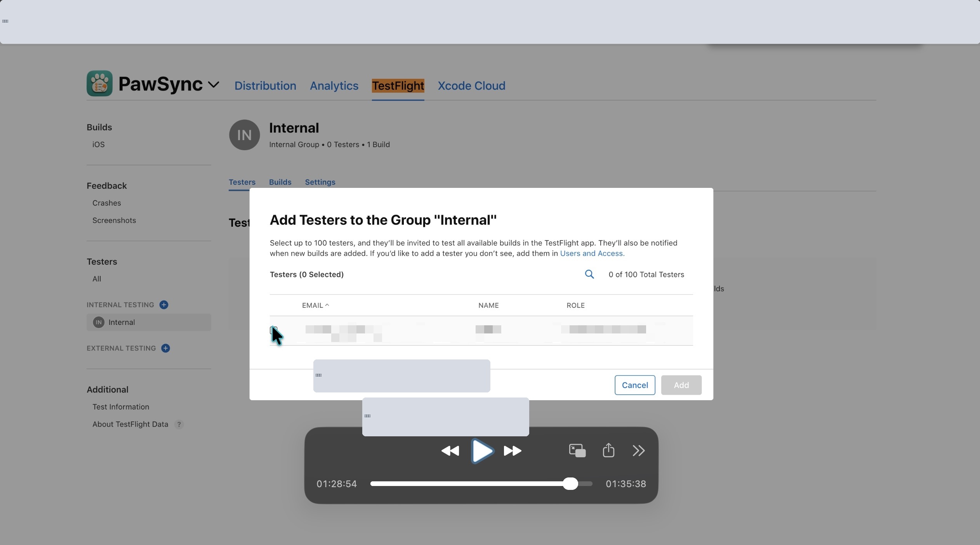Open the Users and Access link
The width and height of the screenshot is (980, 545).
(x=592, y=253)
